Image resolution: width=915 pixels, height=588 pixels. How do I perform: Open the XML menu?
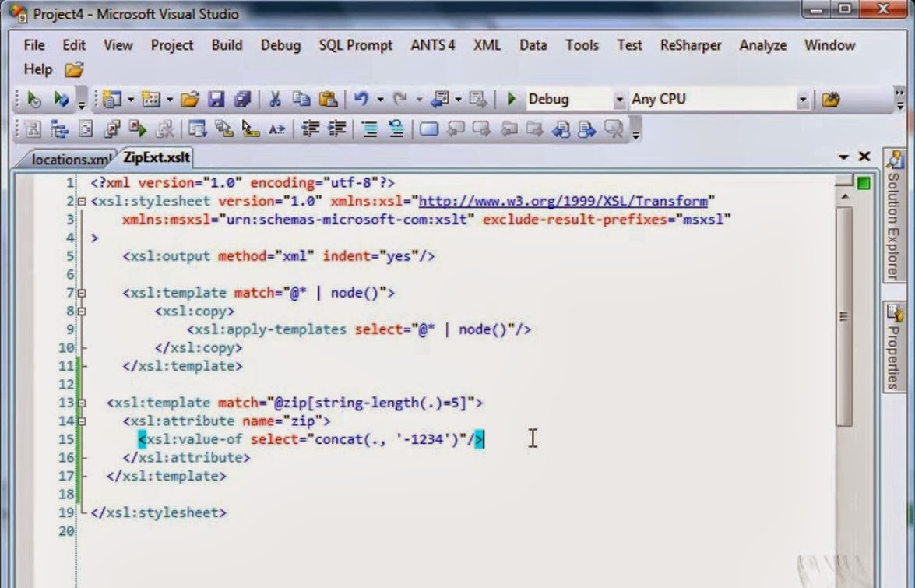(x=487, y=45)
